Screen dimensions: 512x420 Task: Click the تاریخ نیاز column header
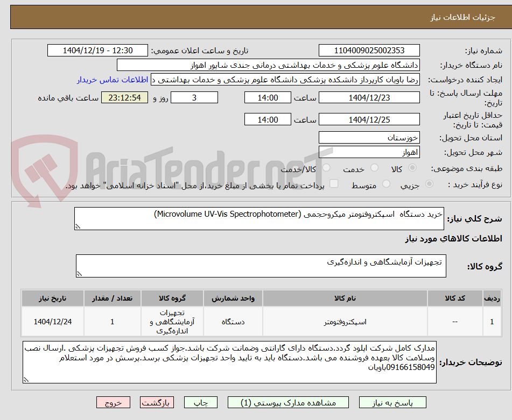(53, 298)
